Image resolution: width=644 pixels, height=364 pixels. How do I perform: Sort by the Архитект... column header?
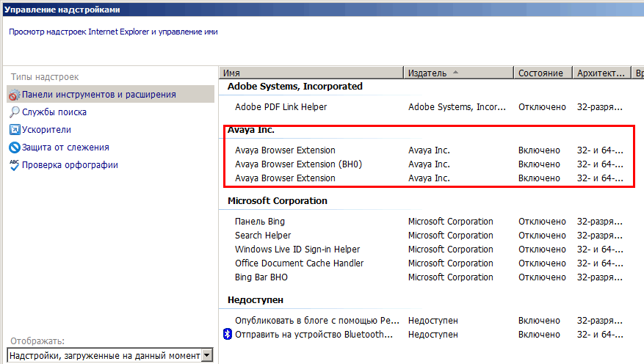tap(601, 73)
